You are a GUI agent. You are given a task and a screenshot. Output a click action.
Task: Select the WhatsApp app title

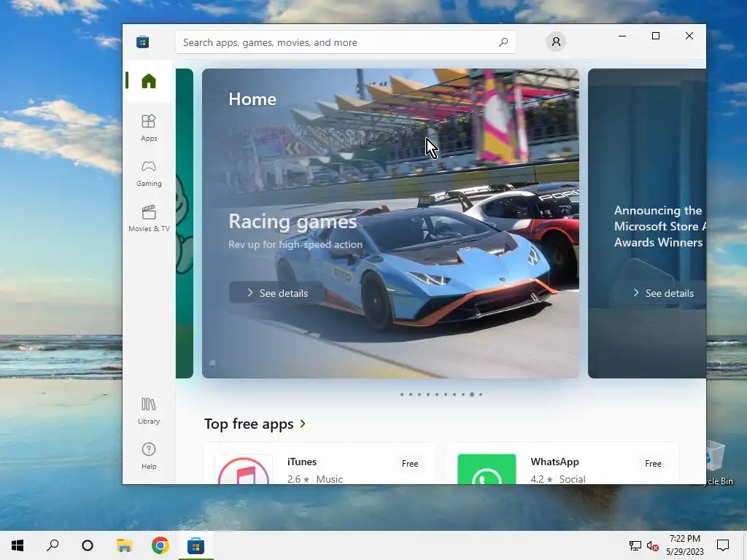coord(554,462)
